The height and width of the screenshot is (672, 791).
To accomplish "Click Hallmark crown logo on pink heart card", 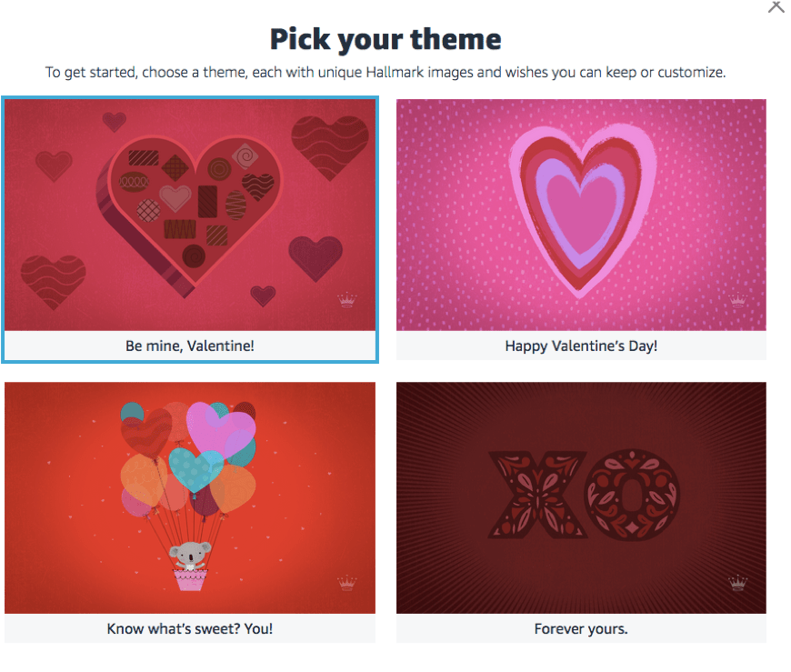I will [737, 300].
